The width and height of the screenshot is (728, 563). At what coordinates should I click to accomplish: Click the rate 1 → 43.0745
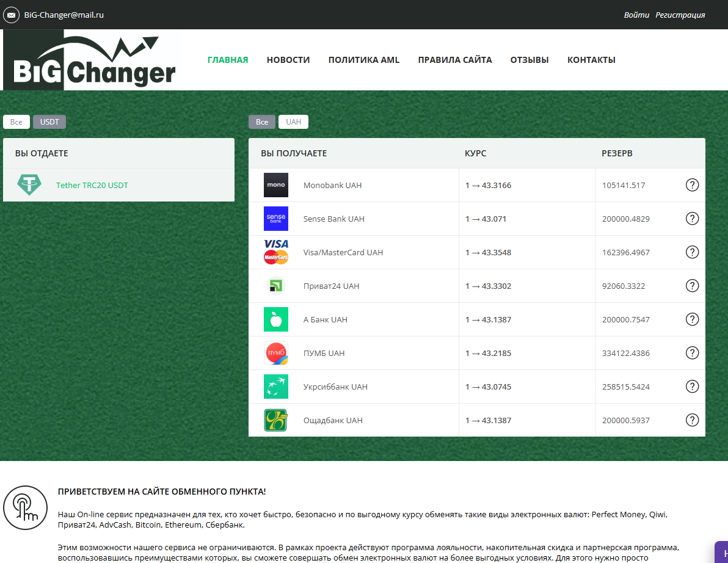(488, 387)
